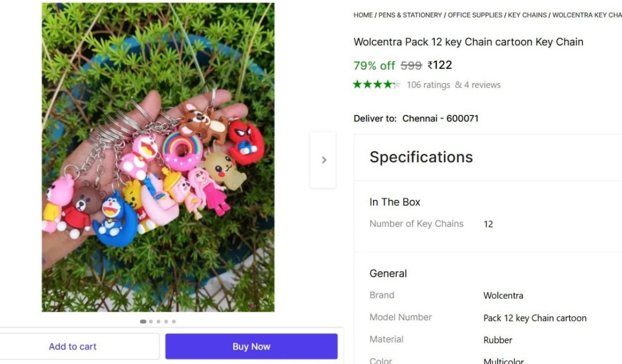Show the next product image using the arrow

click(x=323, y=160)
